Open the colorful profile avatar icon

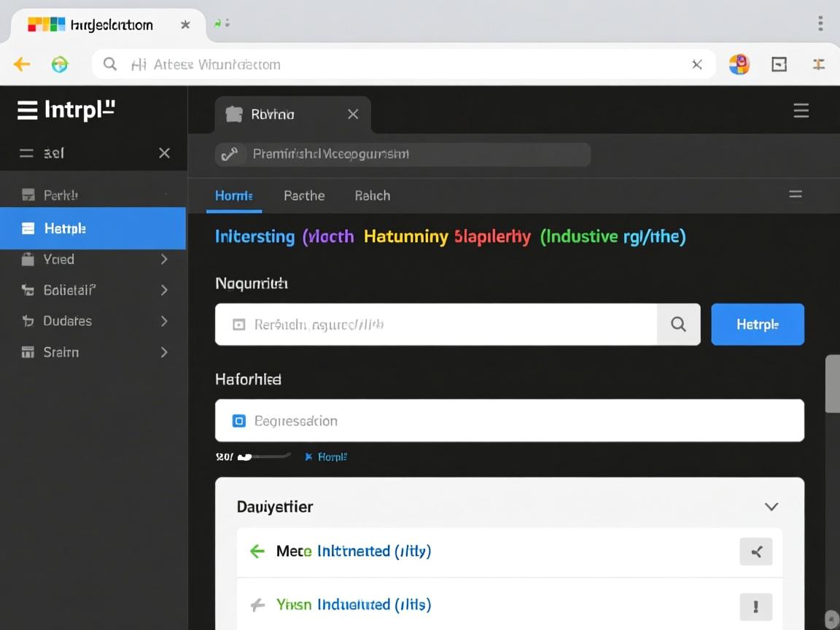click(x=739, y=64)
